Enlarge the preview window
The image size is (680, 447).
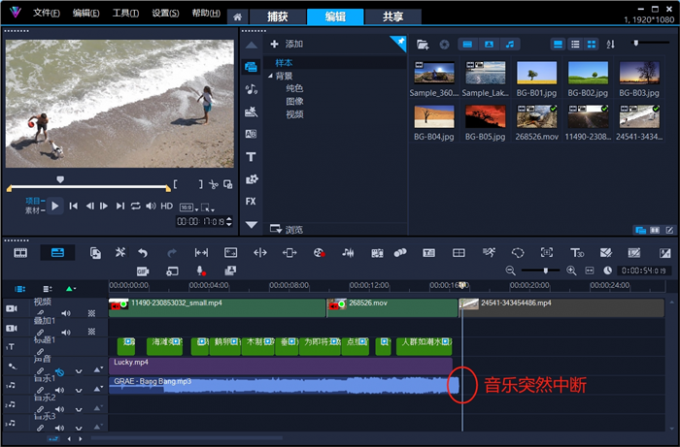(228, 184)
